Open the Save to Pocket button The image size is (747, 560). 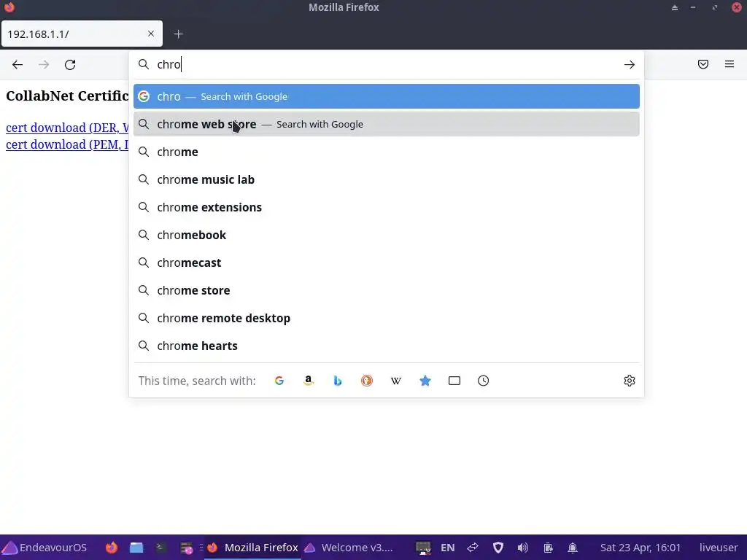pyautogui.click(x=703, y=64)
